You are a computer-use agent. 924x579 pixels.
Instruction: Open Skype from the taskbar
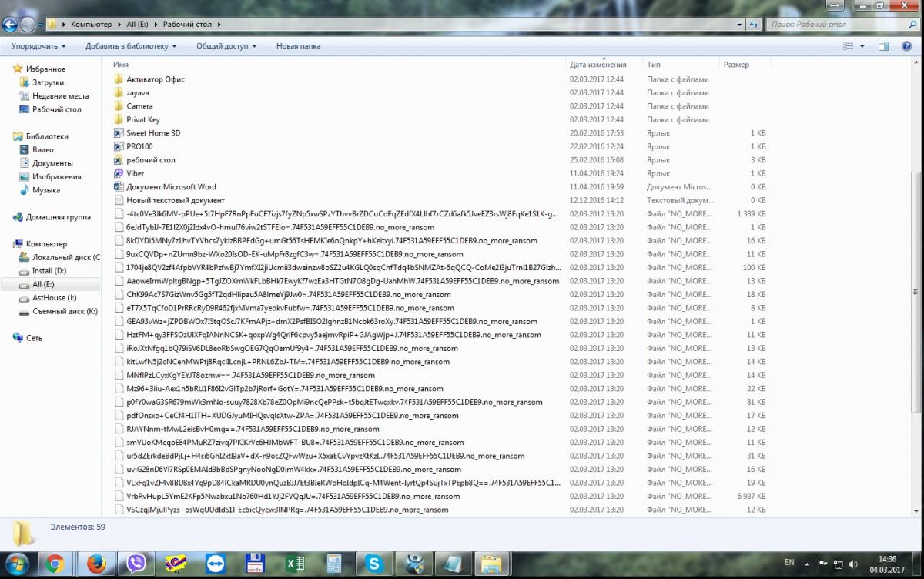(x=375, y=564)
